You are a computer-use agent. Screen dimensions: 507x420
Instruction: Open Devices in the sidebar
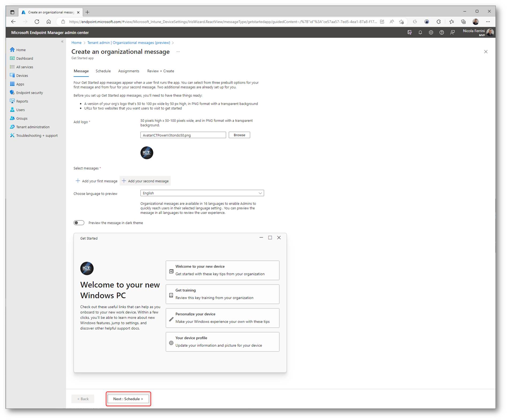click(x=19, y=75)
